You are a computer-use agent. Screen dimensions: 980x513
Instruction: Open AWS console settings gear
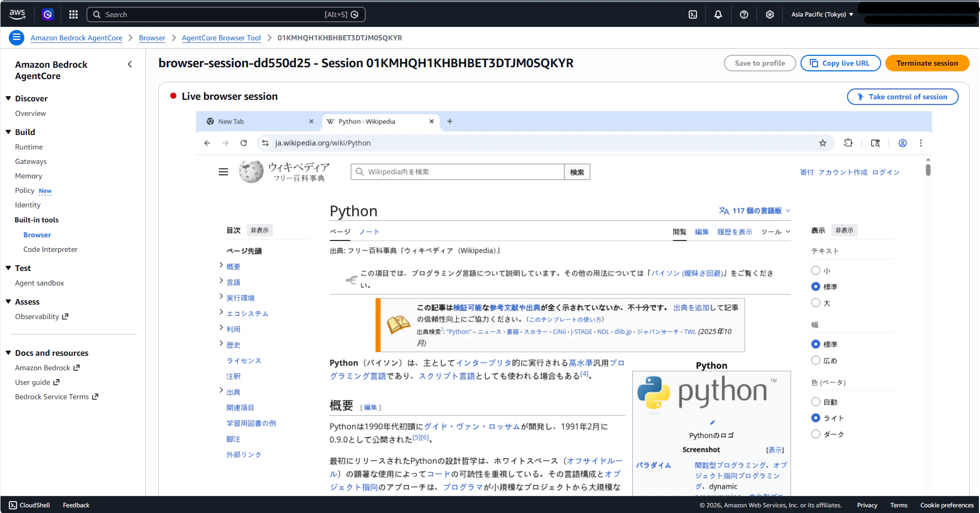[x=770, y=14]
